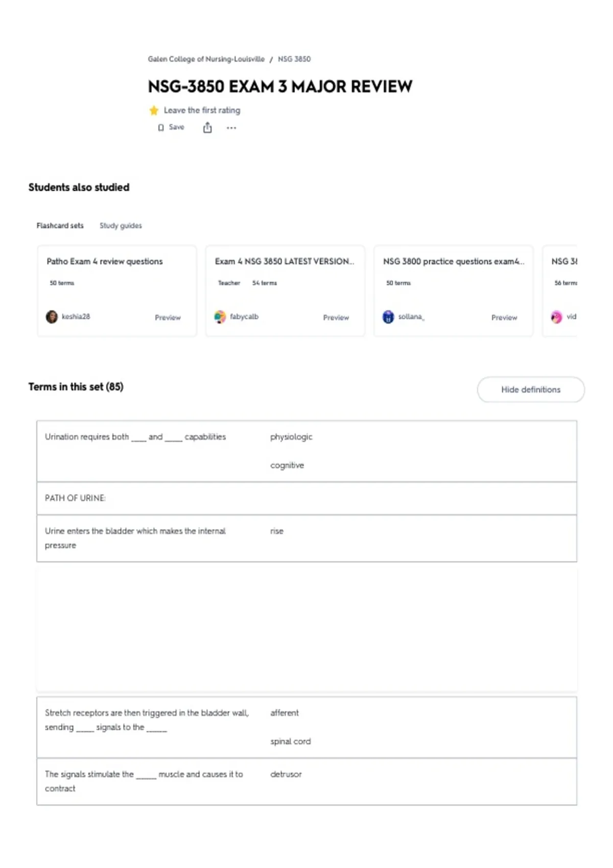Click the share icon under the title
Screen dimensions: 613x868
[207, 128]
